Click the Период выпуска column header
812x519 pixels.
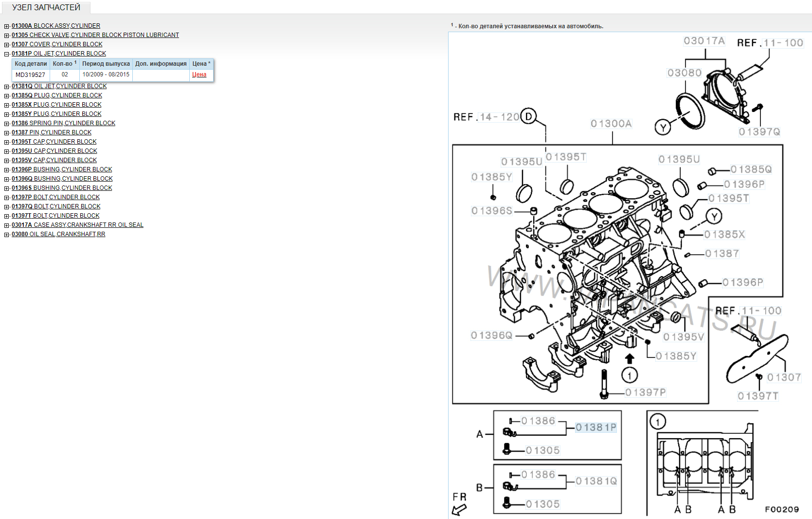[x=106, y=64]
